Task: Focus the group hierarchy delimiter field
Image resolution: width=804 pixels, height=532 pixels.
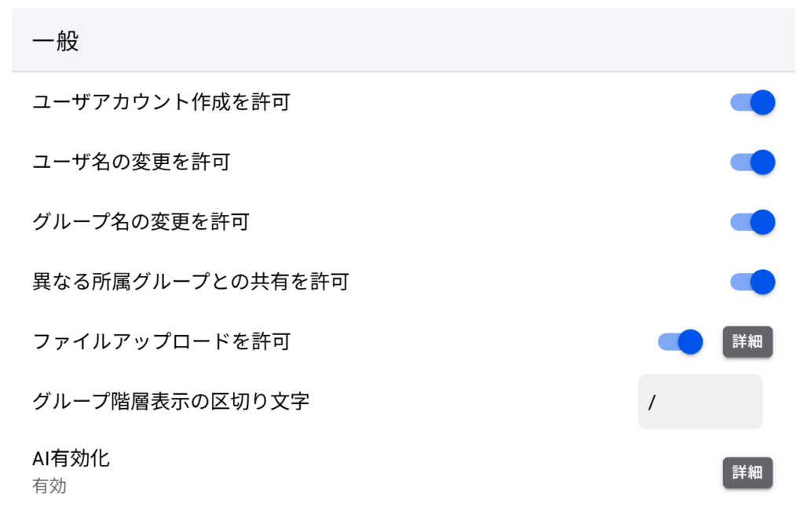Action: [x=700, y=402]
